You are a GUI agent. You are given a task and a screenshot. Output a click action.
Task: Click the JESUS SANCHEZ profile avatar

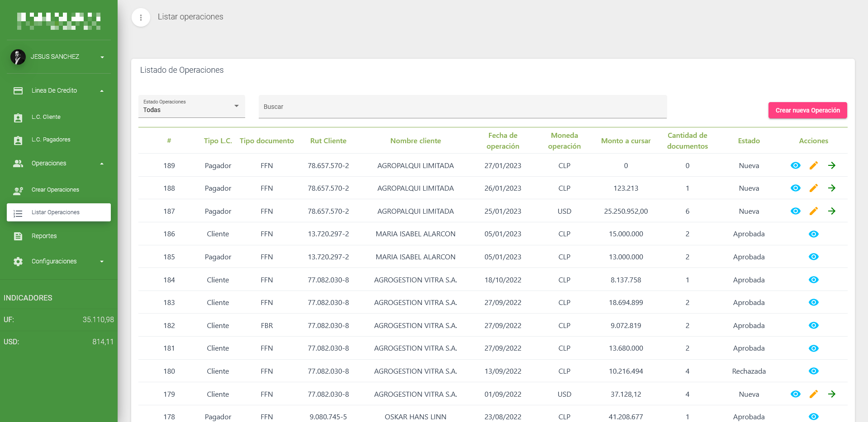(18, 57)
